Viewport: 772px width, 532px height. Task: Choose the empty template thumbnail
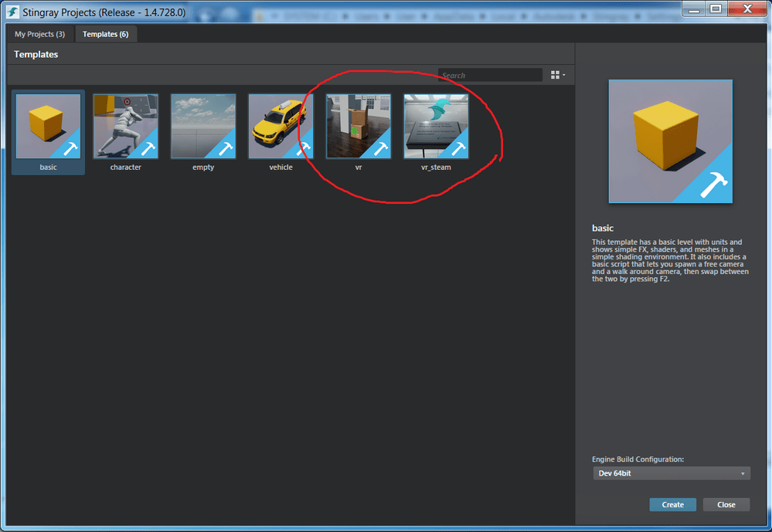(x=203, y=127)
